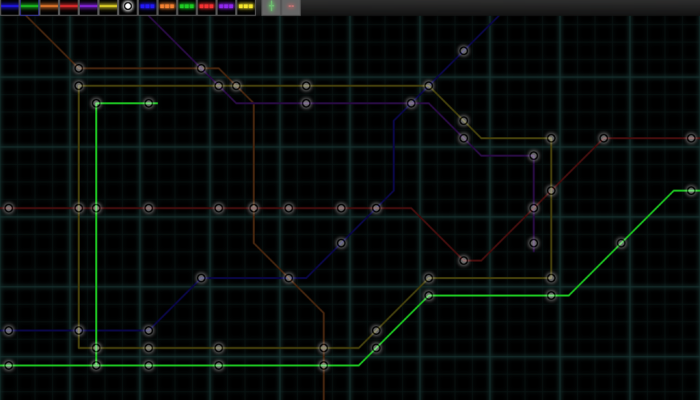Select the station at yellow line's top-left corner

pyautogui.click(x=79, y=86)
